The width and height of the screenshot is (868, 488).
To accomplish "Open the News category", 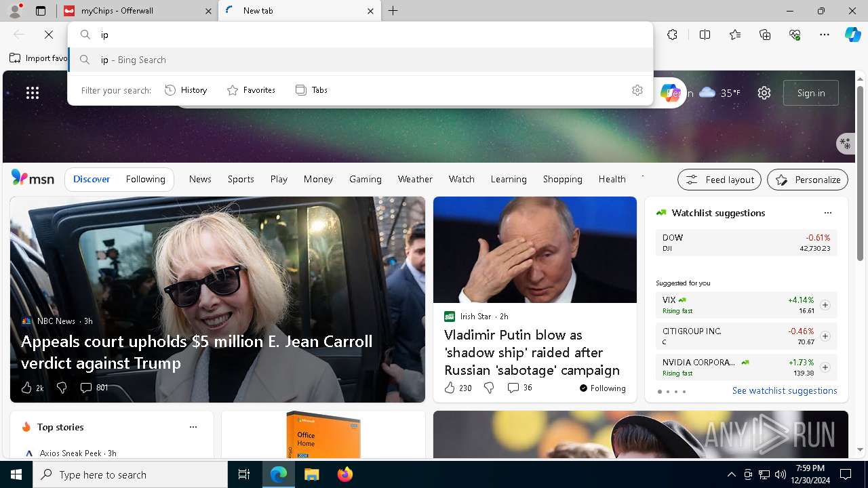I will coord(200,179).
